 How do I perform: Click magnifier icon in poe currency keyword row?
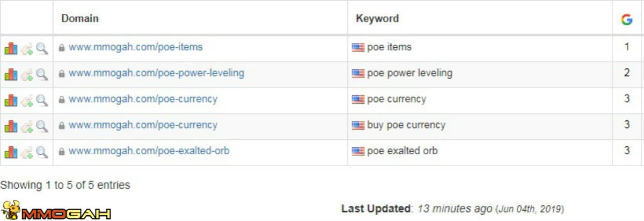click(42, 99)
